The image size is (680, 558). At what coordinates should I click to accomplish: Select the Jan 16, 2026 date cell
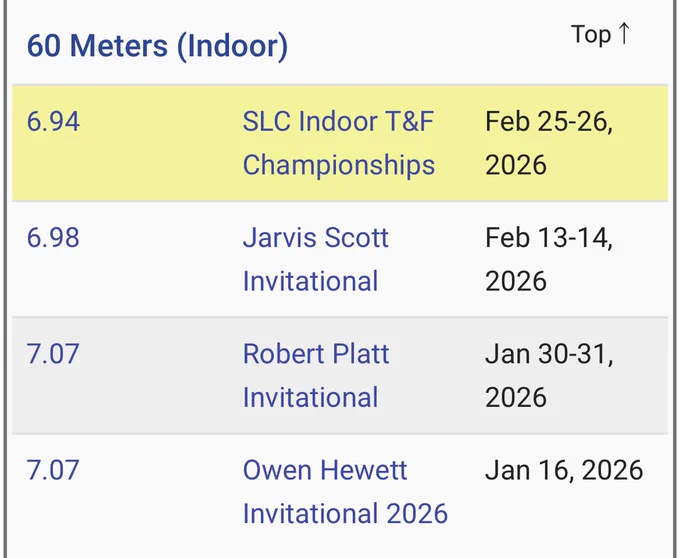[564, 470]
